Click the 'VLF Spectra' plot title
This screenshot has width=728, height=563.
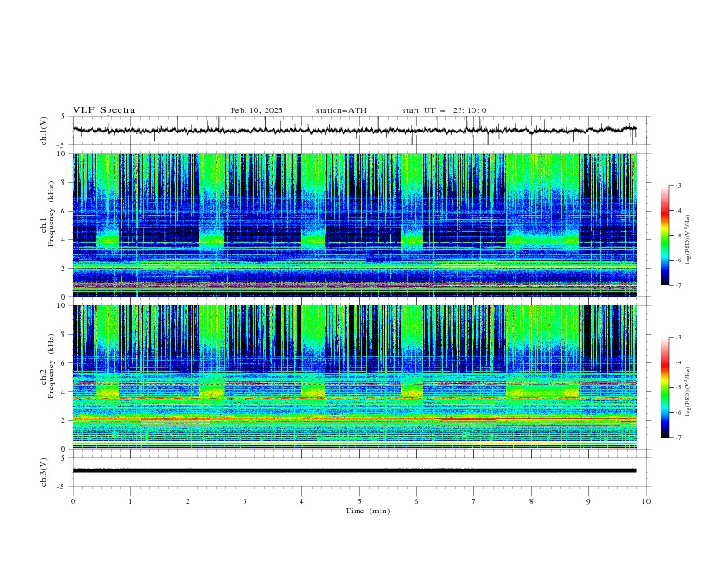[x=104, y=110]
